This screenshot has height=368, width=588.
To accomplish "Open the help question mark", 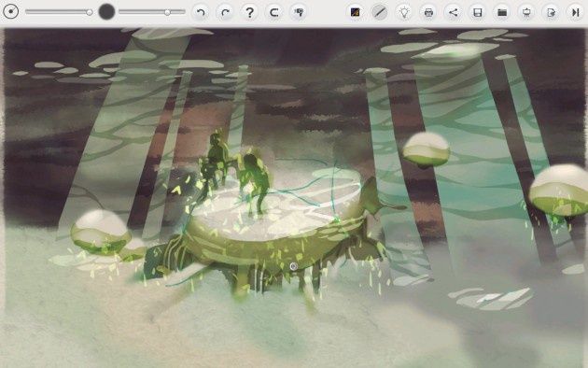I will click(x=249, y=12).
